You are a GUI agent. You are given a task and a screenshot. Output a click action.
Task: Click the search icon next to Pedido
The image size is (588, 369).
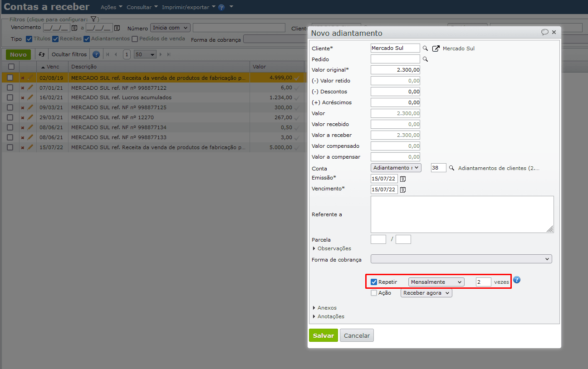coord(425,59)
